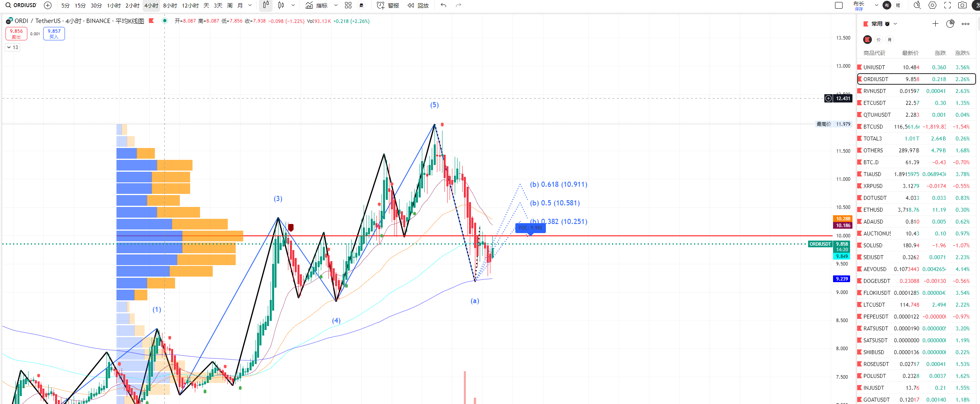Select the 布 layout circle button
The image size is (980, 404).
pos(887,5)
